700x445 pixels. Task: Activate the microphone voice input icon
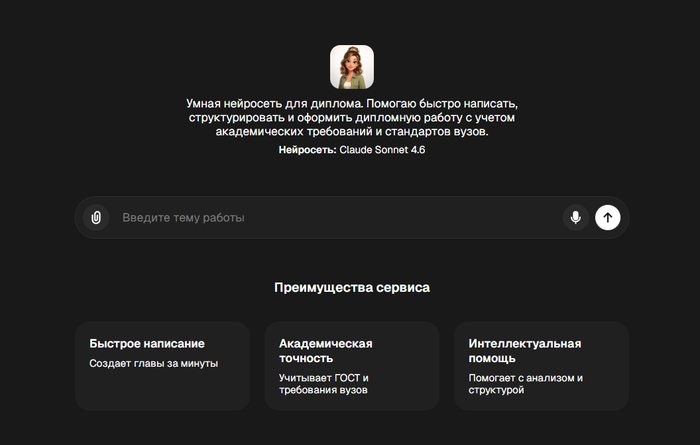[576, 217]
